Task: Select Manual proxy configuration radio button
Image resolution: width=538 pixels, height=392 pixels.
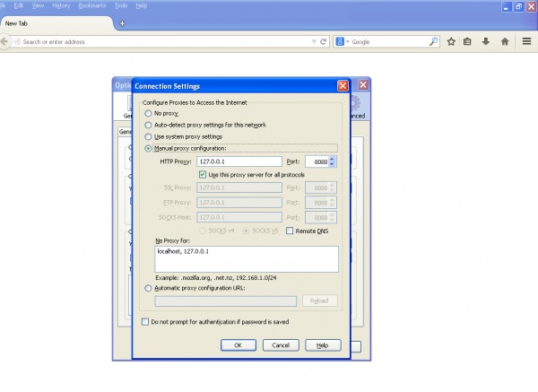Action: 148,148
